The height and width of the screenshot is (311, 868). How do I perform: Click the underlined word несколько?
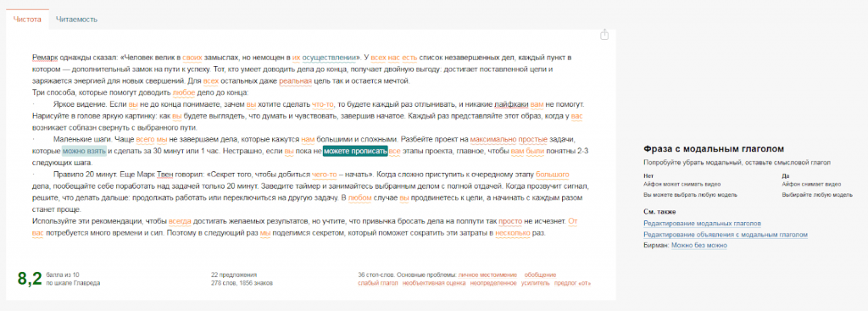513,233
